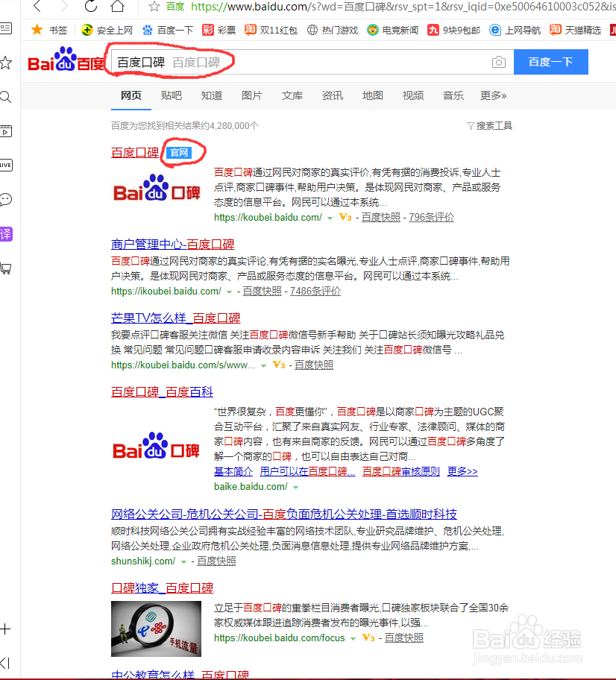This screenshot has width=616, height=680.
Task: Open the 基本简介 sub-link
Action: (233, 471)
